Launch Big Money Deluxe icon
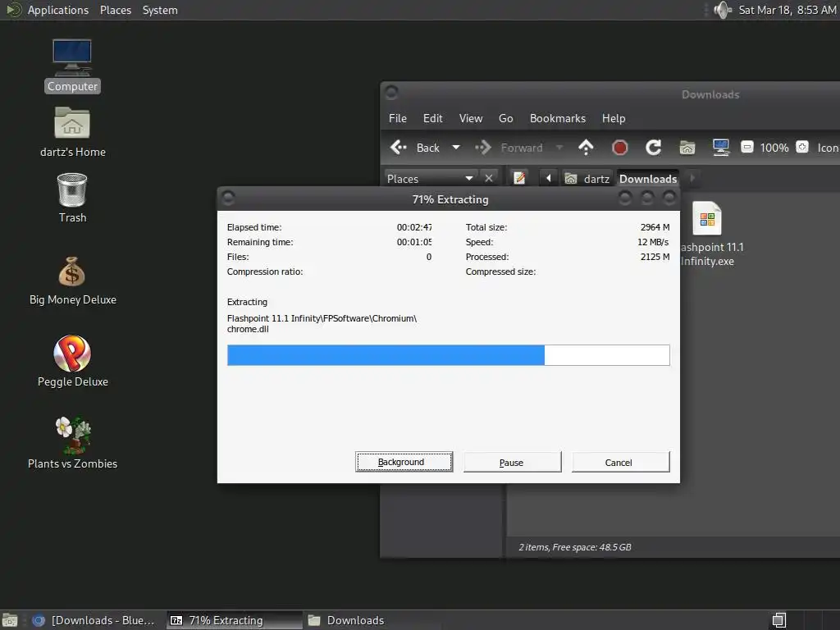840x630 pixels. pos(72,281)
